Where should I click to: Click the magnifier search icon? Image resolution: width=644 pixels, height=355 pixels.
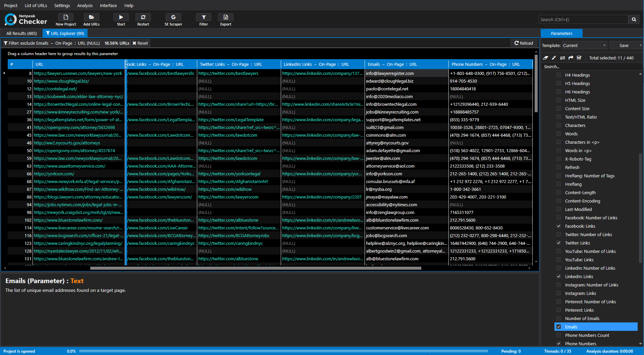pos(634,19)
